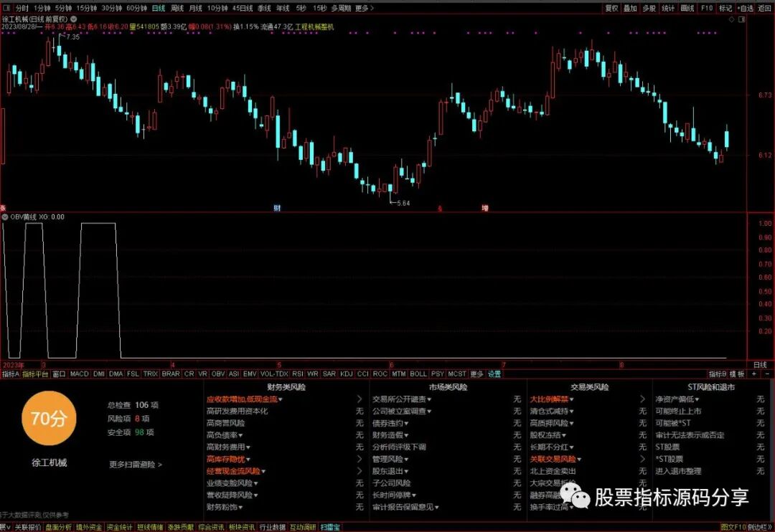Image resolution: width=775 pixels, height=532 pixels.
Task: Click the 叠加 overlay button
Action: point(630,9)
